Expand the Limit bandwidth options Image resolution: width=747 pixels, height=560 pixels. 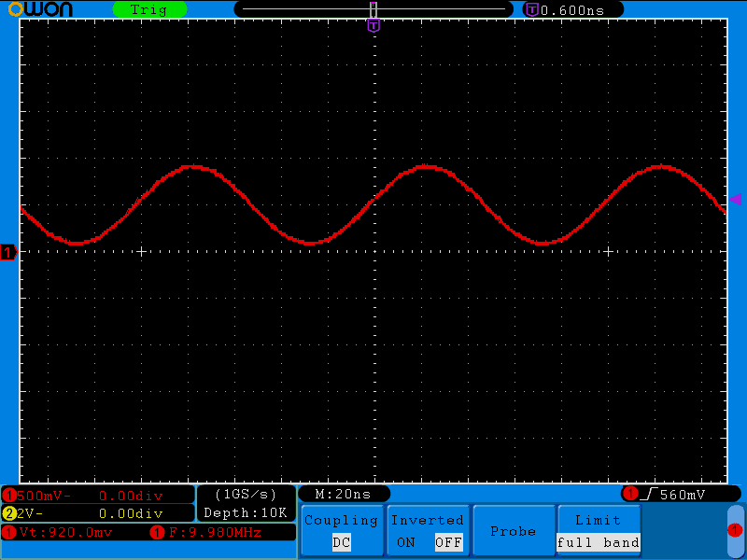(598, 520)
